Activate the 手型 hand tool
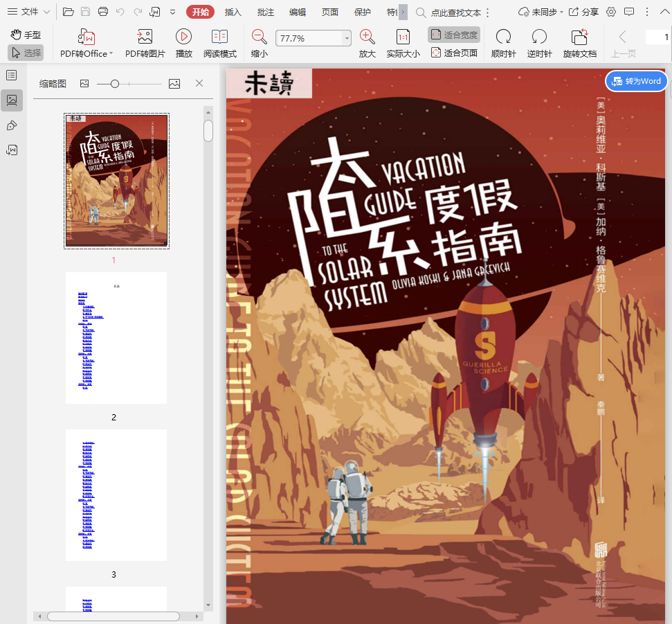 click(x=26, y=35)
